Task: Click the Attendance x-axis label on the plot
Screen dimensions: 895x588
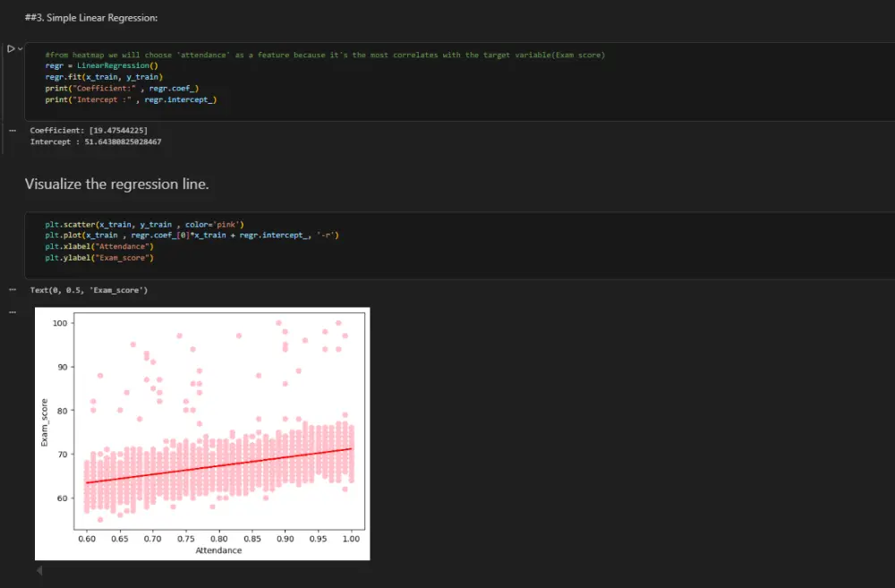Action: [x=218, y=550]
